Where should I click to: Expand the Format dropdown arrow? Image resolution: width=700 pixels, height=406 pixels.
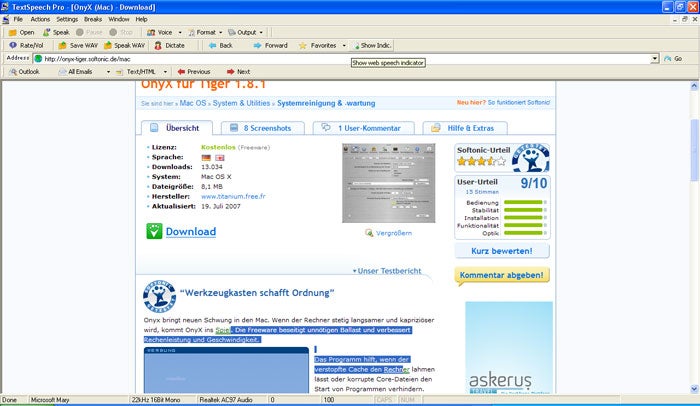tap(221, 33)
